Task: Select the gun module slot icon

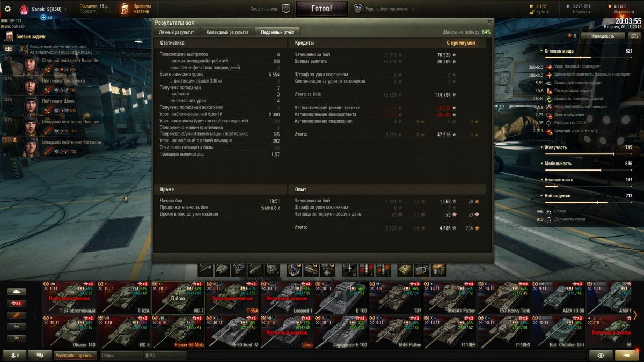Action: pyautogui.click(x=206, y=269)
